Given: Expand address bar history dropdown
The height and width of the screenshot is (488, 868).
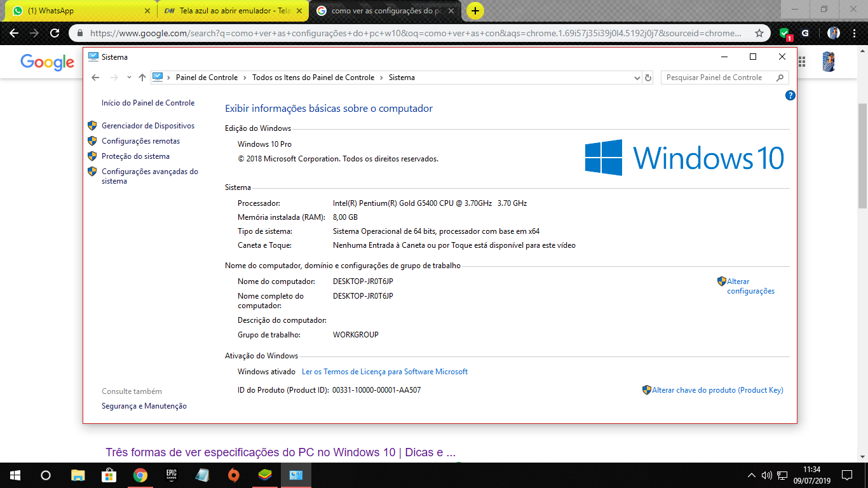Looking at the screenshot, I should click(637, 78).
